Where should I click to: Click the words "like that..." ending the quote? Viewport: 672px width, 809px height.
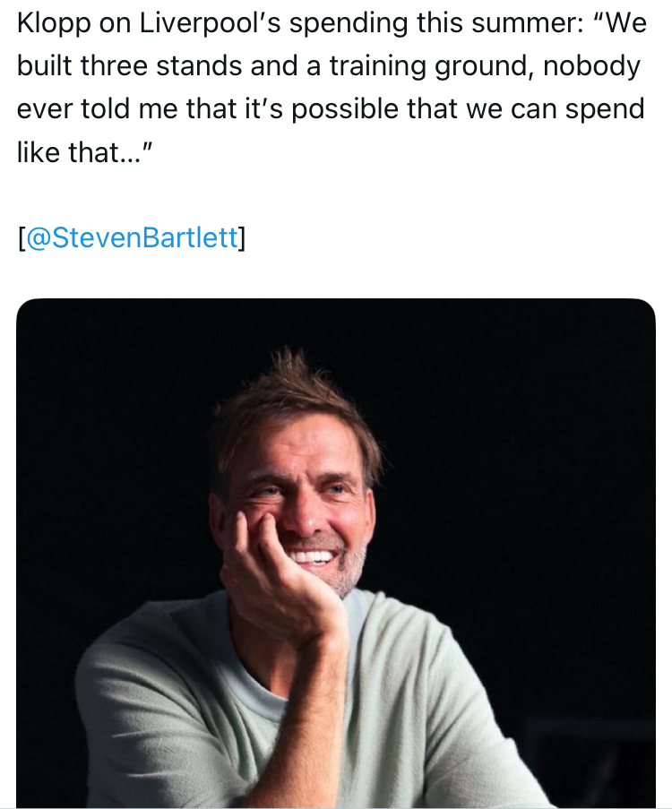click(x=86, y=152)
